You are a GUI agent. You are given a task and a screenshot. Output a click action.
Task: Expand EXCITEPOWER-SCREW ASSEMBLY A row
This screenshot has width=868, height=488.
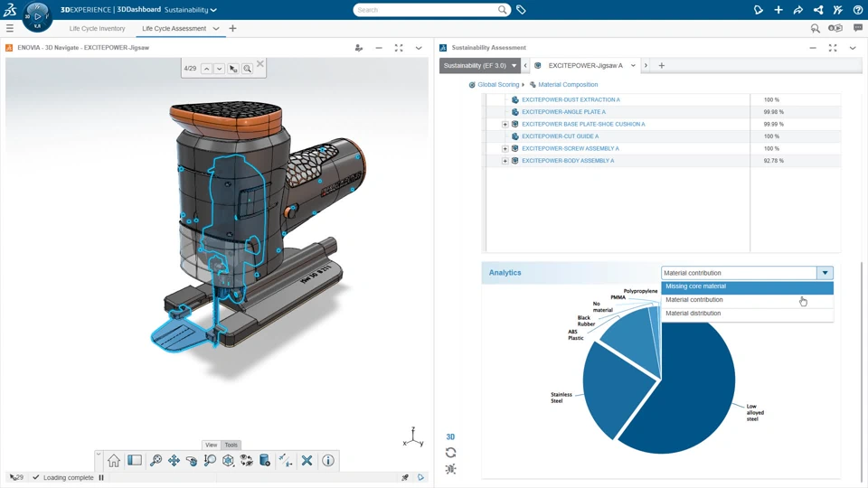505,149
